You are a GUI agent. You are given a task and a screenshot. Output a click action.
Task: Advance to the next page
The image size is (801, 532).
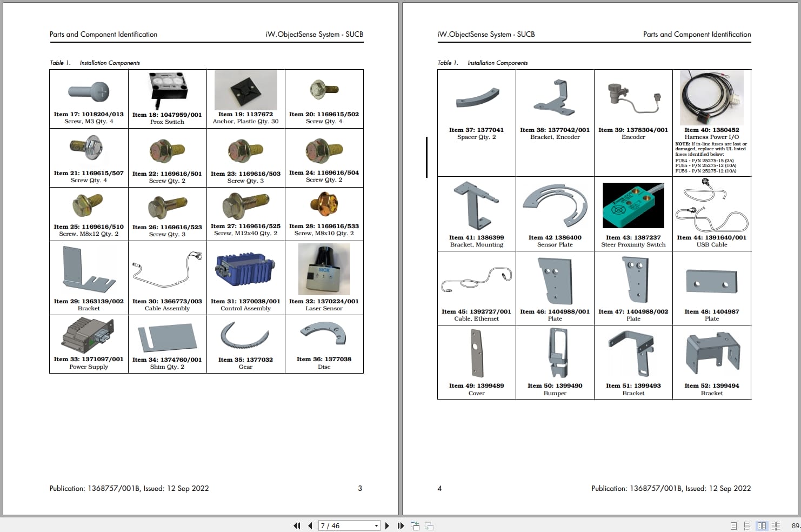pyautogui.click(x=387, y=525)
